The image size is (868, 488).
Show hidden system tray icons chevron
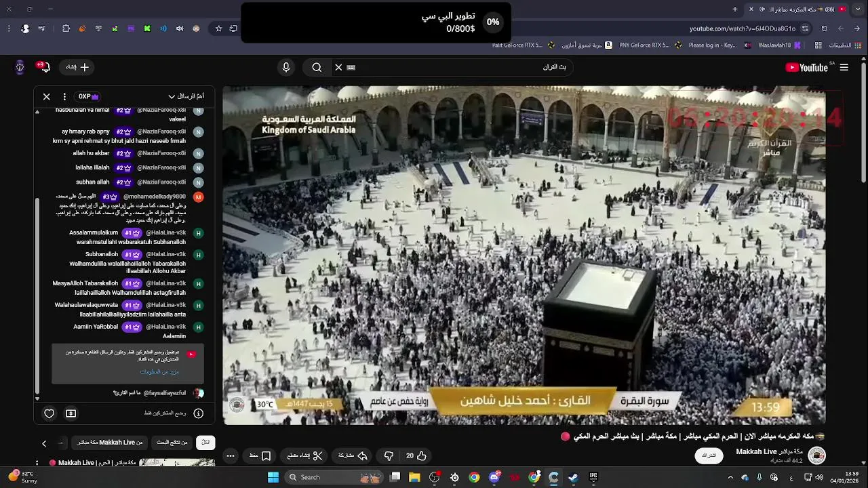730,477
